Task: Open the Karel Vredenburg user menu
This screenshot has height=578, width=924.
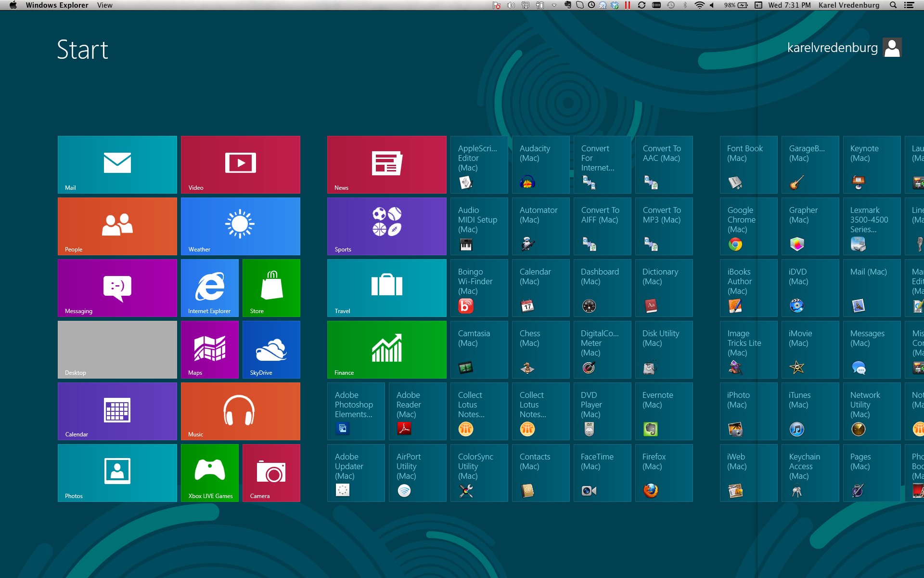Action: (849, 5)
